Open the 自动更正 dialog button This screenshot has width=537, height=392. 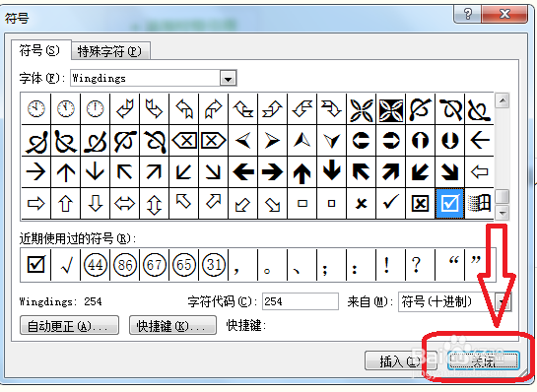(x=69, y=326)
